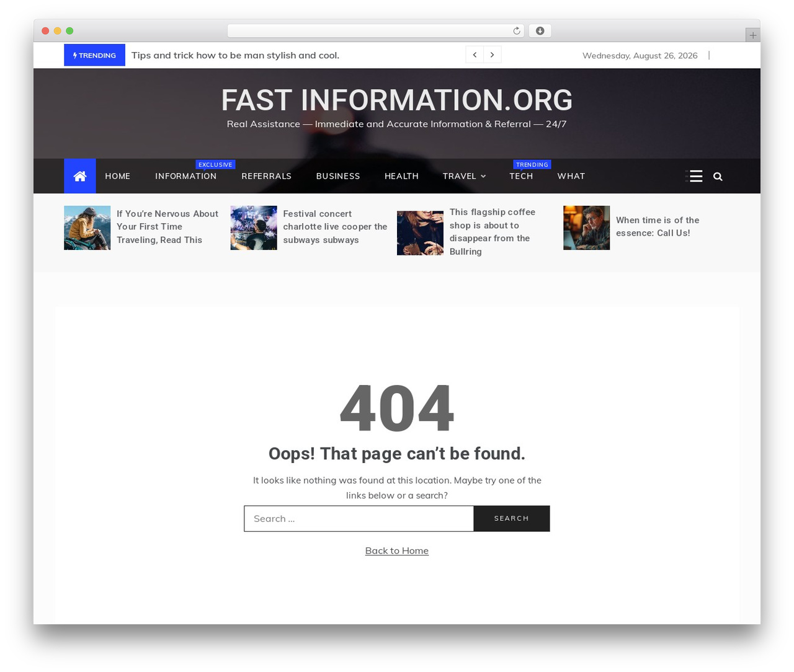Click the browser download icon

click(540, 31)
